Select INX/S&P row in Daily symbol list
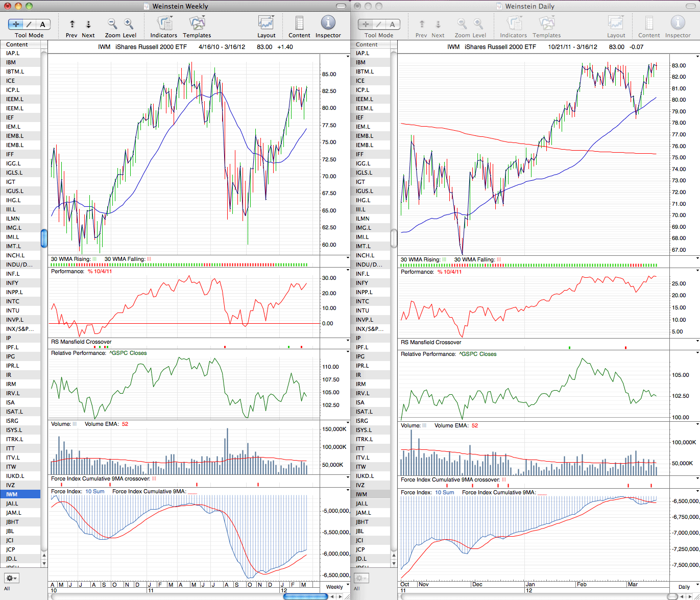This screenshot has width=700, height=600. [370, 329]
